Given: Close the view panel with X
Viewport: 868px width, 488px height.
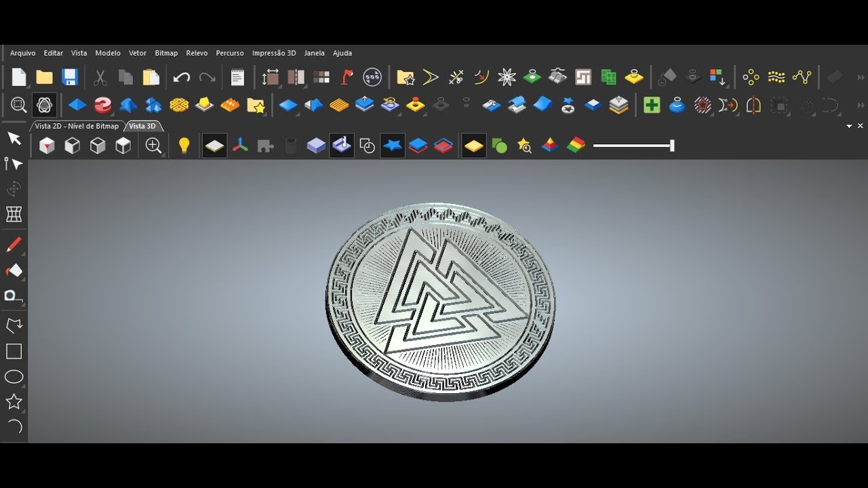Looking at the screenshot, I should [861, 126].
